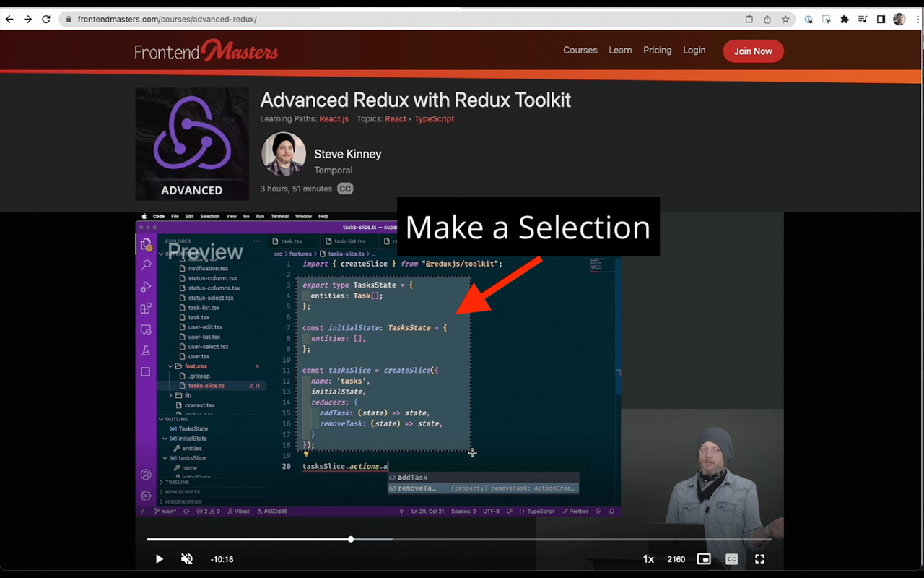Viewport: 924px width, 578px height.
Task: Open the browser media controls icon
Action: pos(863,20)
